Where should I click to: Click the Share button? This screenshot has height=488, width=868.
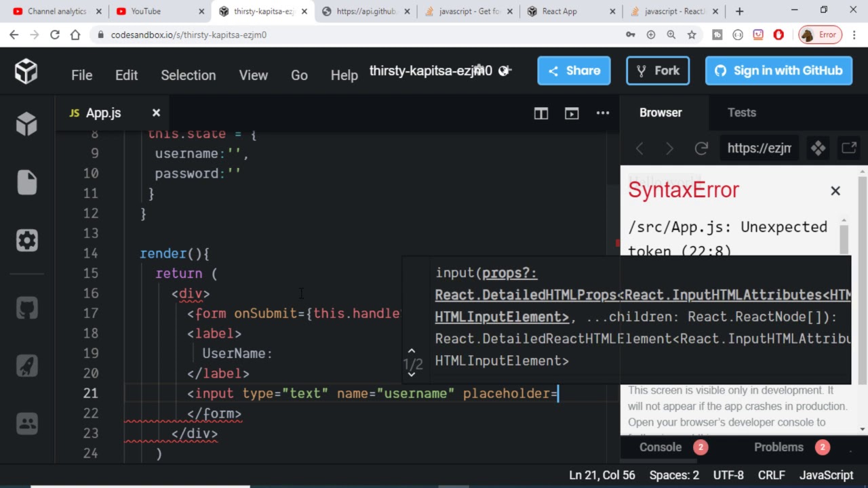click(x=574, y=70)
